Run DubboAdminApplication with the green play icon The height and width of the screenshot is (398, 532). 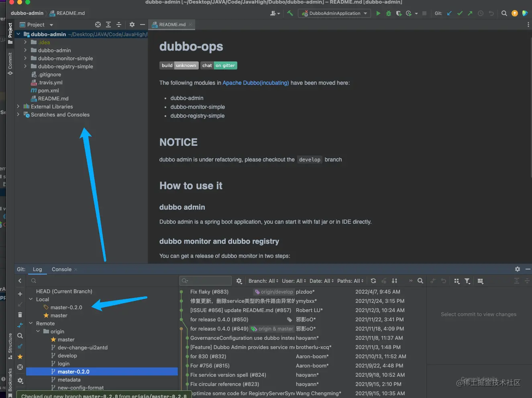click(378, 13)
